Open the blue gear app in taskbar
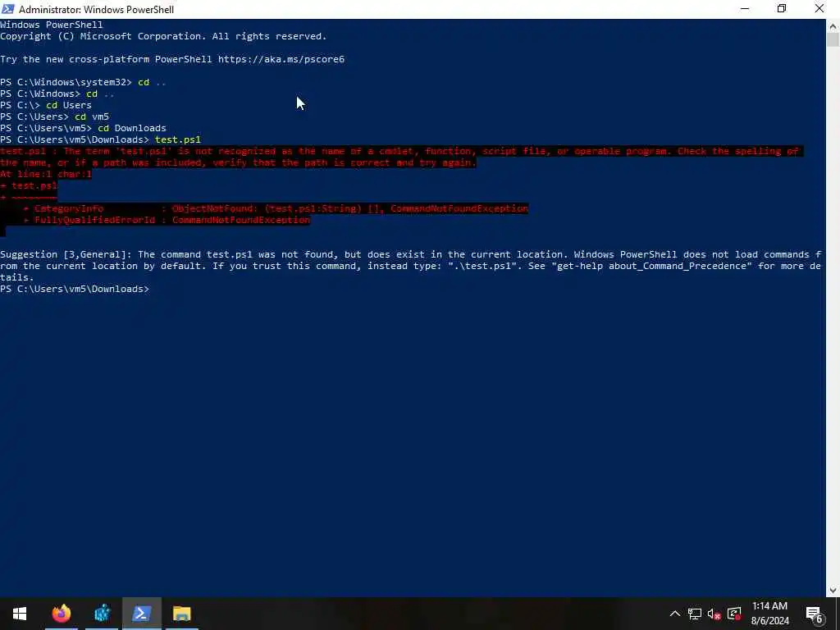The height and width of the screenshot is (630, 840). [x=102, y=614]
